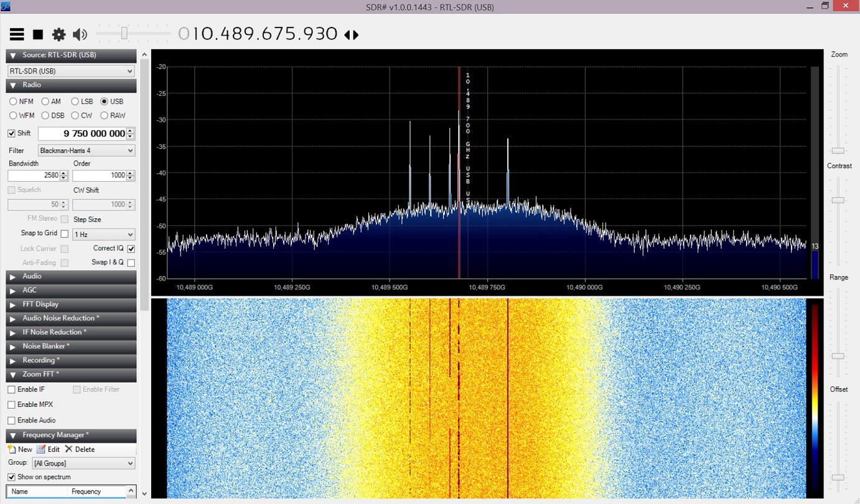This screenshot has height=504, width=860.
Task: Open the hamburger main menu
Action: [17, 35]
